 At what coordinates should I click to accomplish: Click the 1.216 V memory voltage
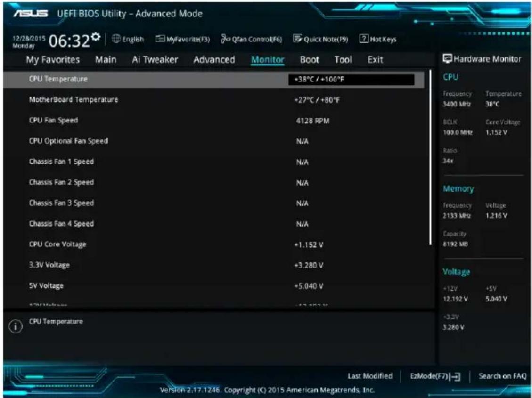496,216
